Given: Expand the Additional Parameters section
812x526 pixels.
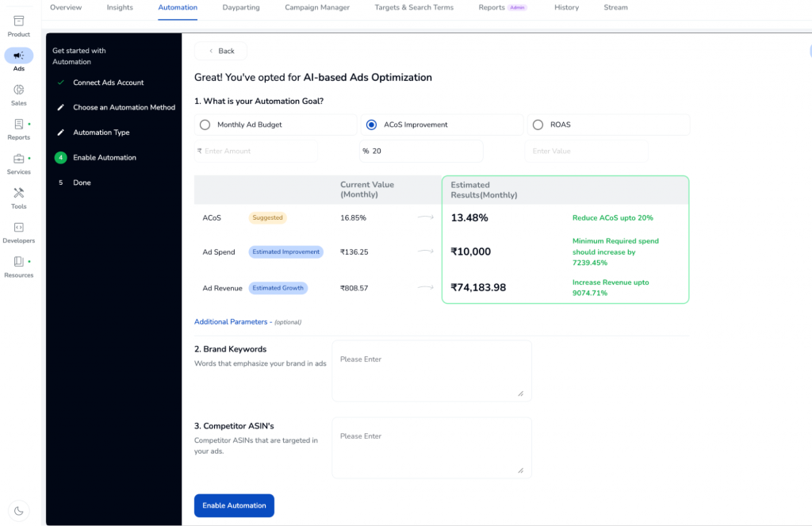Looking at the screenshot, I should click(230, 322).
